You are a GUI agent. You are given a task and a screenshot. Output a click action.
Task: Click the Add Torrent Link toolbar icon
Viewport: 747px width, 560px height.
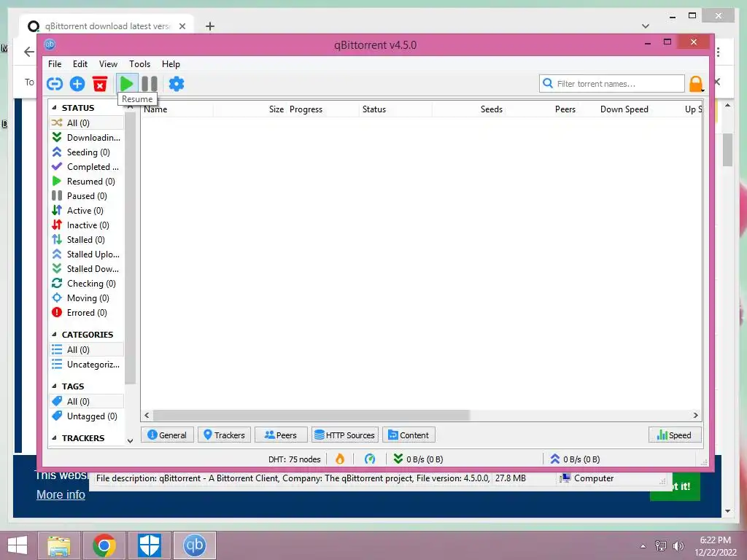click(x=55, y=84)
